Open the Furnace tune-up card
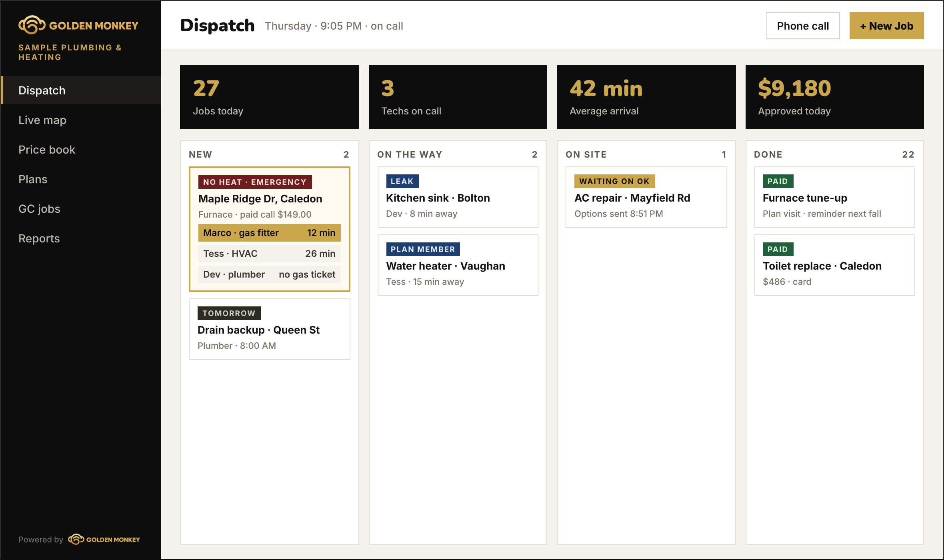 point(834,197)
